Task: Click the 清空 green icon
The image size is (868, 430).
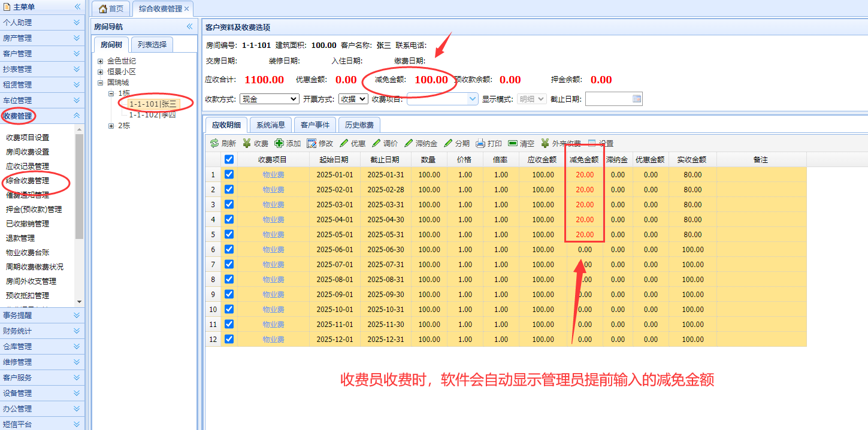Action: tap(513, 144)
